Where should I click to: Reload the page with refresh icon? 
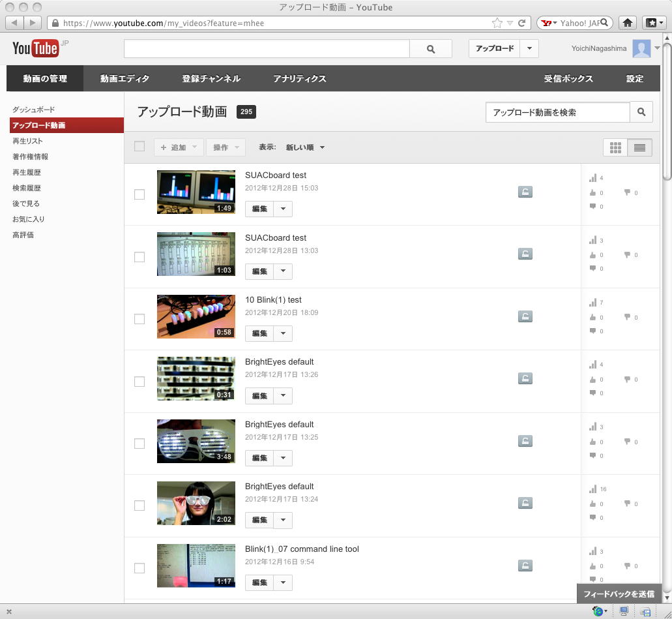(x=521, y=23)
